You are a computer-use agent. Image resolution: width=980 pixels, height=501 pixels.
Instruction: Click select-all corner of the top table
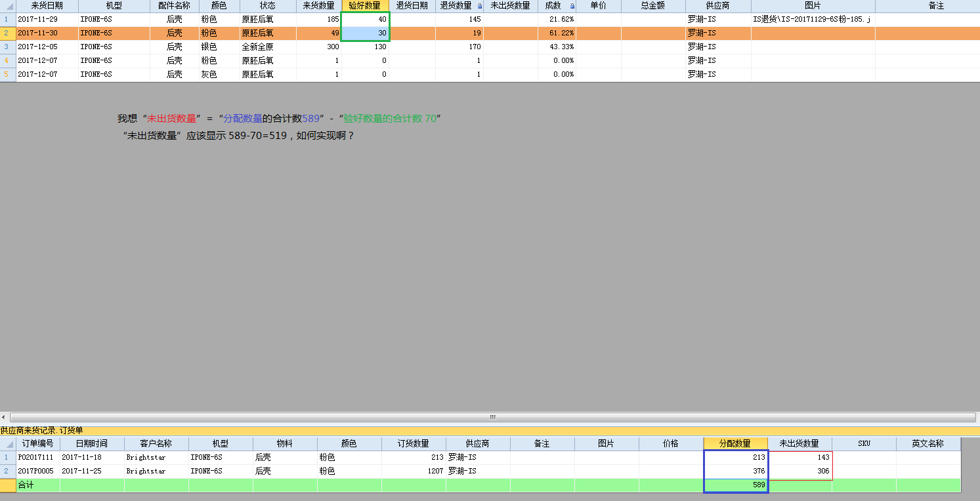coord(8,6)
